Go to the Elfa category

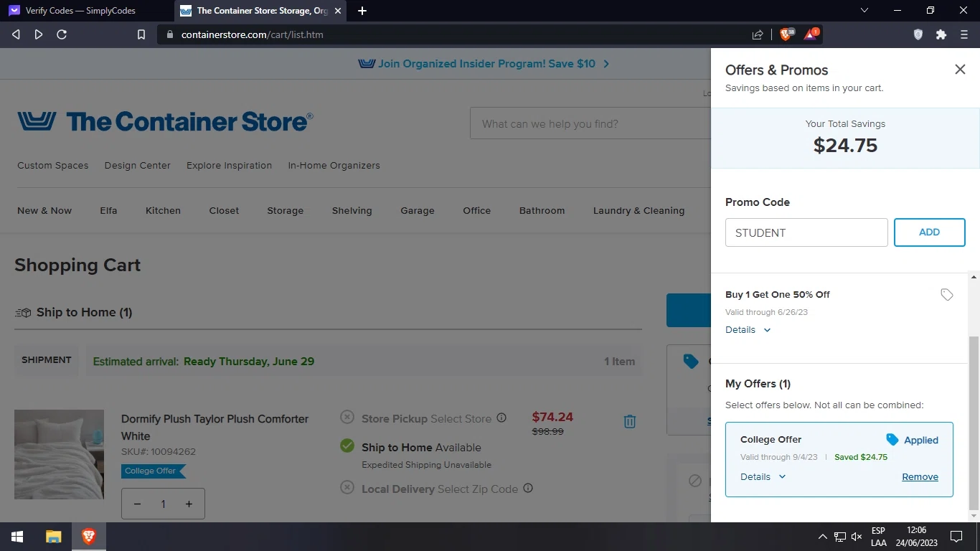[x=109, y=210]
